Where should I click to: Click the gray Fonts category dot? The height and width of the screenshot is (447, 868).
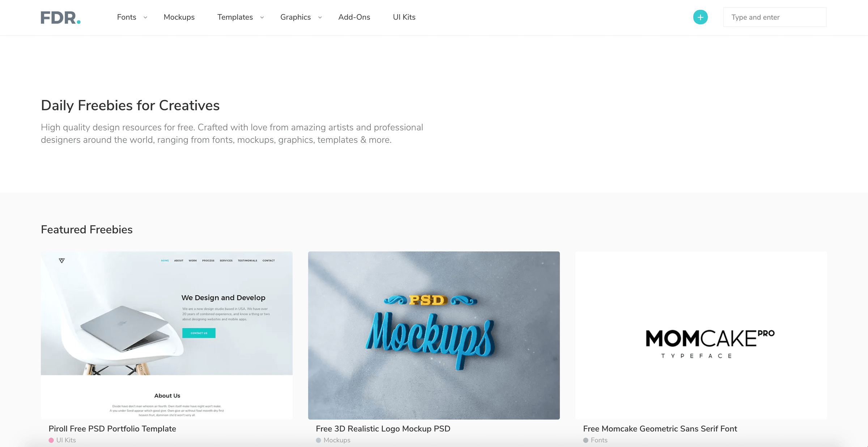click(x=586, y=440)
